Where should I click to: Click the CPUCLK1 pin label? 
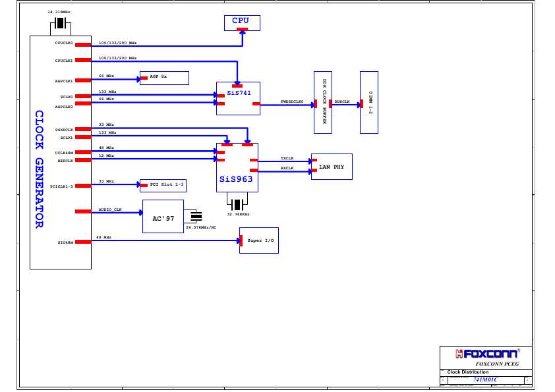[x=64, y=61]
